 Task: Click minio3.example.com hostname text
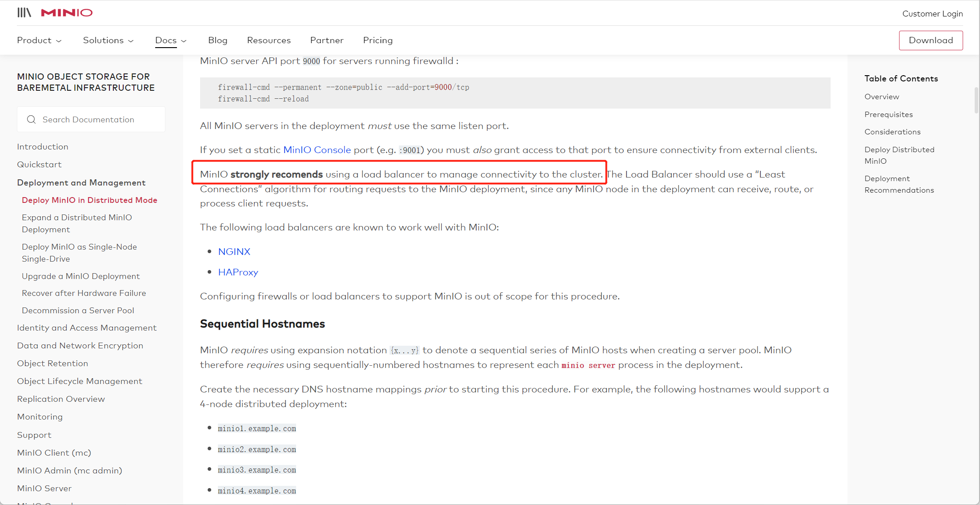point(257,470)
